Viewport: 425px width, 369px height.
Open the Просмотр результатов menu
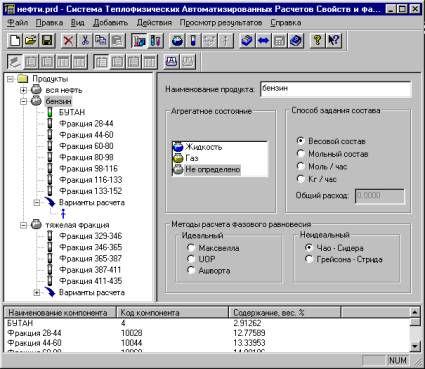click(x=221, y=23)
